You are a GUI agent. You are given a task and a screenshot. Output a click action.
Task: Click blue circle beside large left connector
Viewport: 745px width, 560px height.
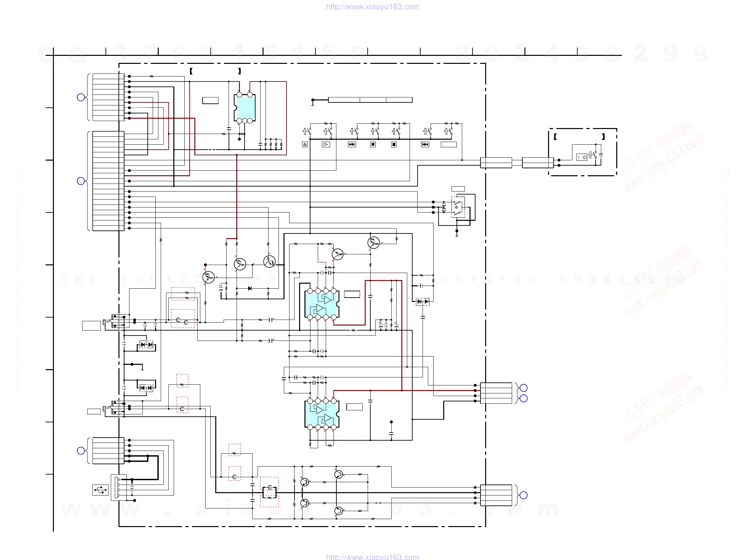pyautogui.click(x=81, y=181)
